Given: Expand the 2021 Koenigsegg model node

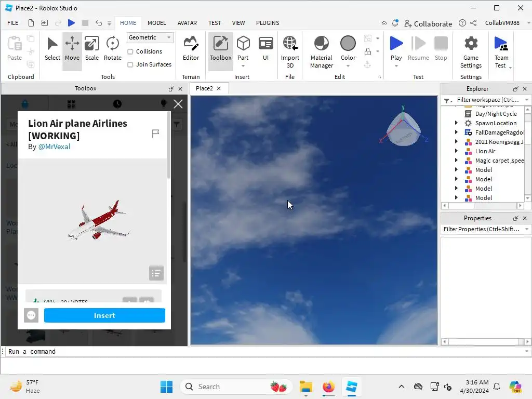Looking at the screenshot, I should pyautogui.click(x=456, y=141).
